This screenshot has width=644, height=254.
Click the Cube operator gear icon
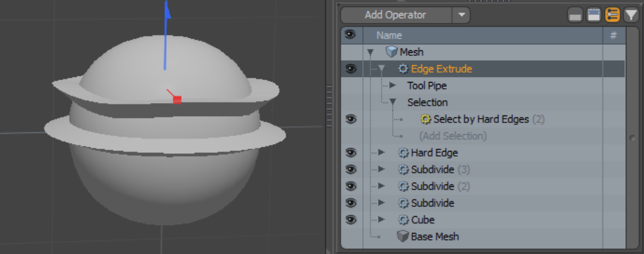tap(404, 220)
